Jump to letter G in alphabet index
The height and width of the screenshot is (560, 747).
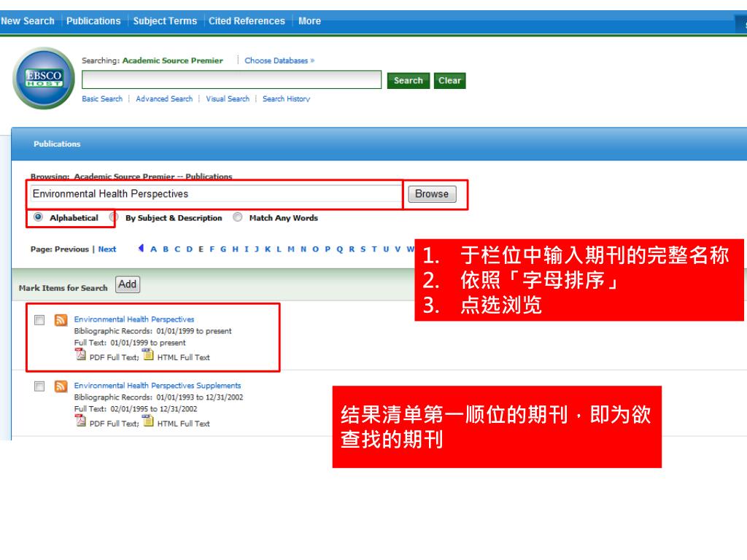223,249
